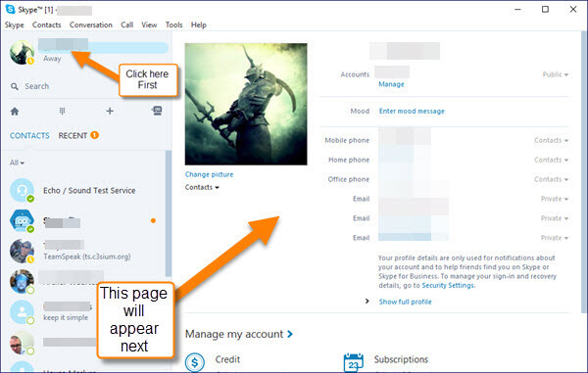This screenshot has height=373, width=588.
Task: Select Echo / Sound Test Service avatar
Action: tap(23, 190)
